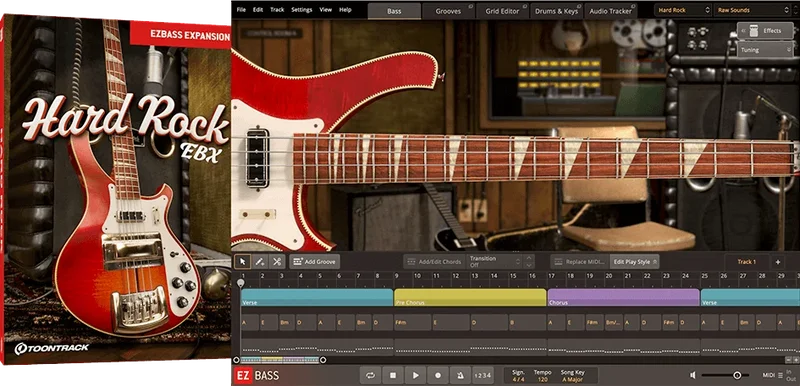
Task: Select the first teal Verse block
Action: (x=317, y=298)
